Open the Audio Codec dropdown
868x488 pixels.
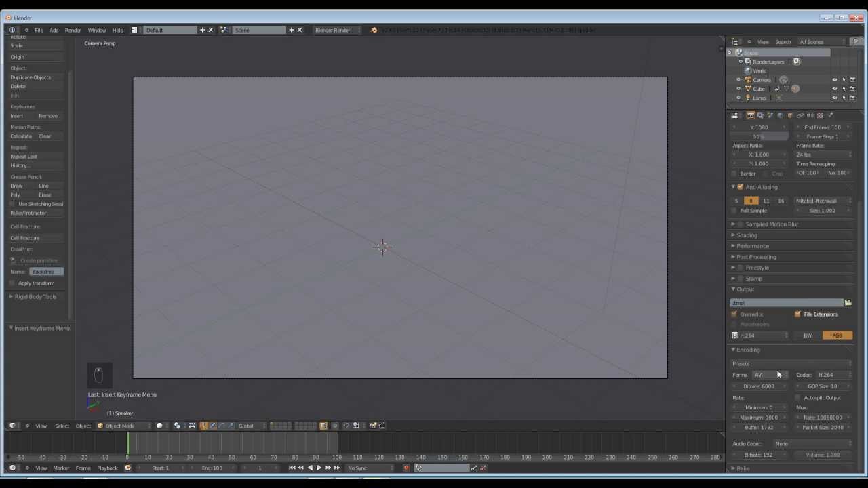(813, 444)
